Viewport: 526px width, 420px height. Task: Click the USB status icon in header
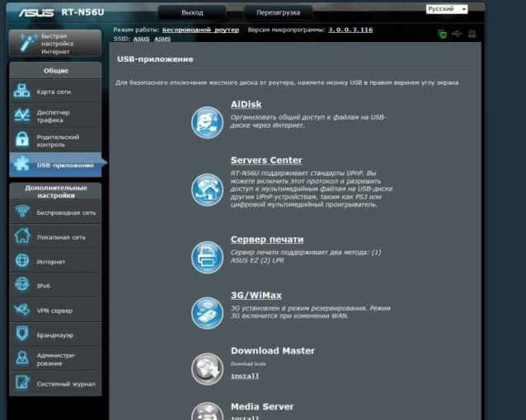pos(457,34)
